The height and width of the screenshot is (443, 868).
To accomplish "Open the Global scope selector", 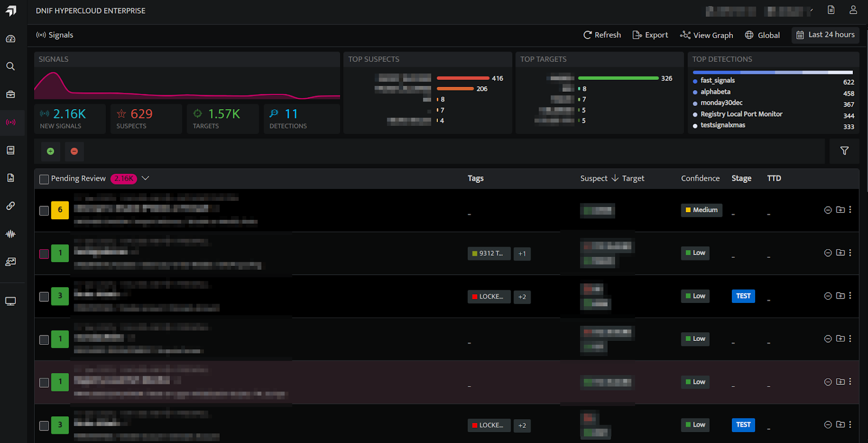I will point(762,35).
